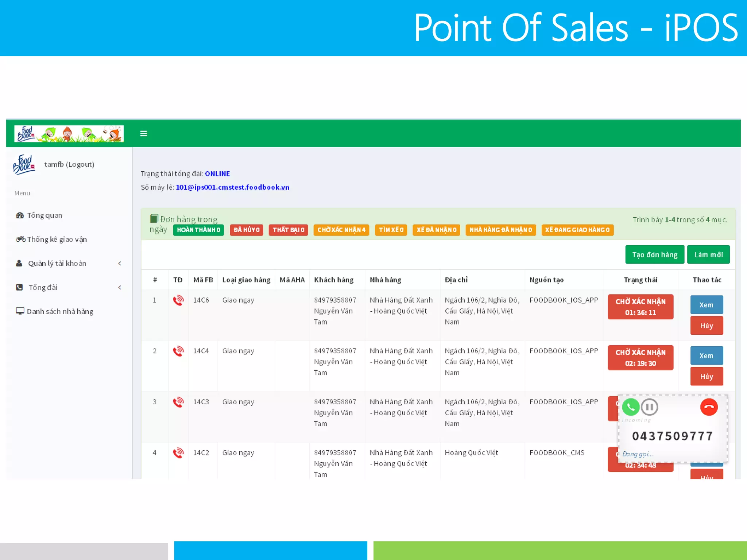Click the Địa chỉ column header
The width and height of the screenshot is (747, 560).
point(456,280)
